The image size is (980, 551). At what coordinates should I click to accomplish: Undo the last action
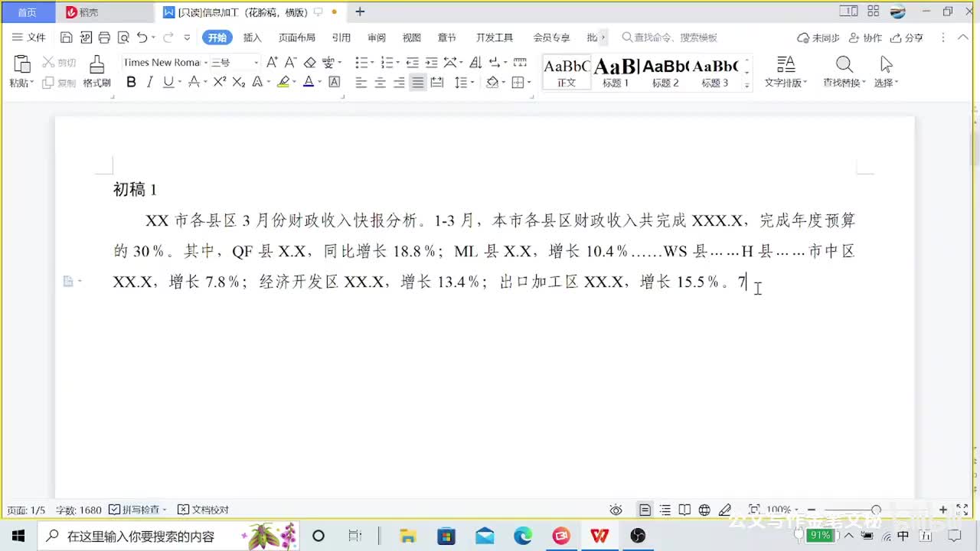pos(142,37)
